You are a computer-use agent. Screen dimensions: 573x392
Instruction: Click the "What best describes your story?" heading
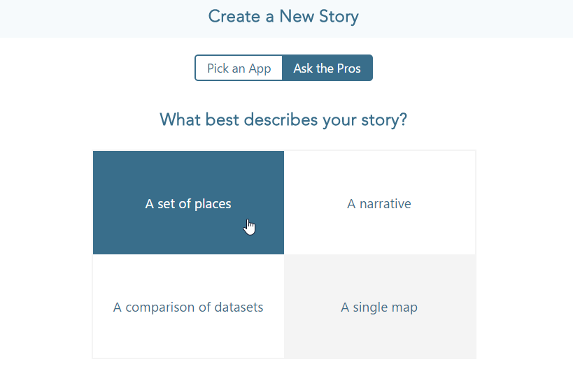coord(283,119)
